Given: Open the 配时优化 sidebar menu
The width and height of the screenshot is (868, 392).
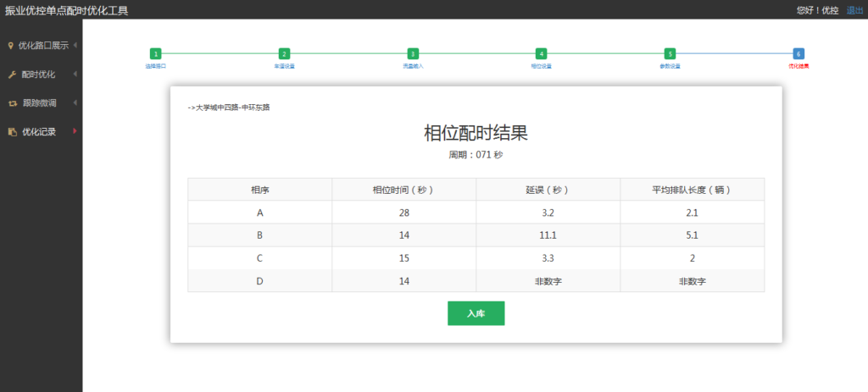Looking at the screenshot, I should 38,75.
